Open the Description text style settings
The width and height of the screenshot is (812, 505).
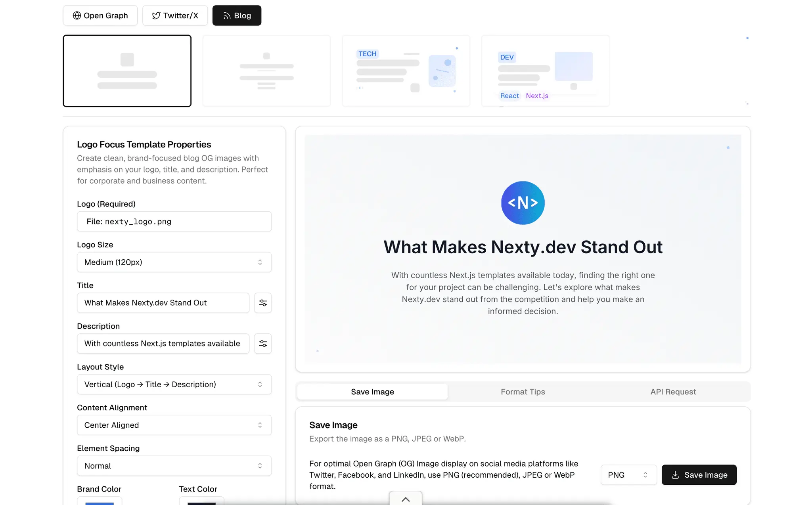click(263, 344)
